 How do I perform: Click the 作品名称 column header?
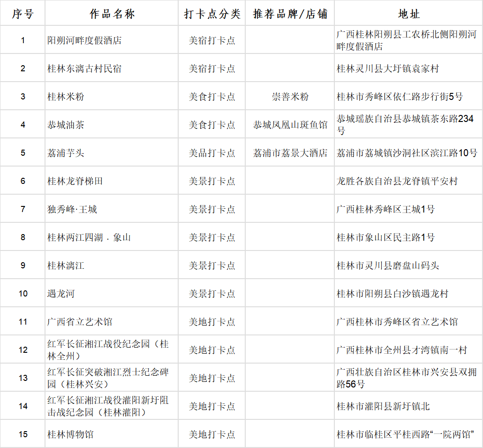(x=112, y=14)
